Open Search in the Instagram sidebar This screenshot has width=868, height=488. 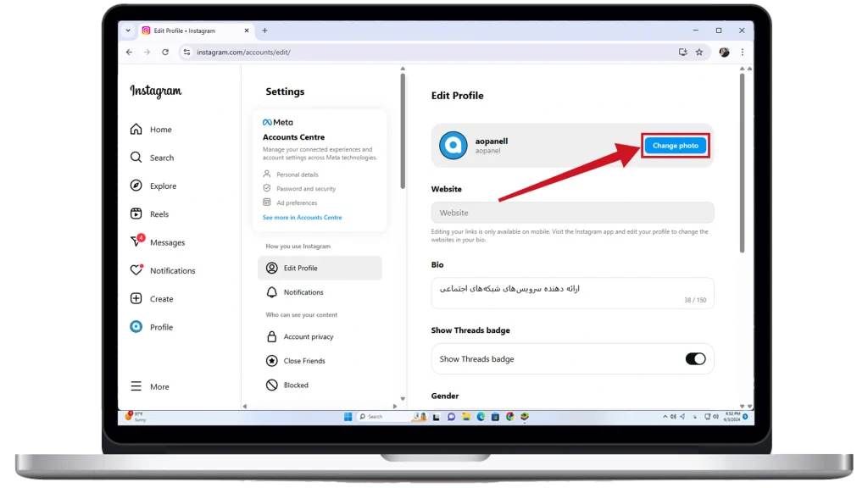click(x=153, y=158)
